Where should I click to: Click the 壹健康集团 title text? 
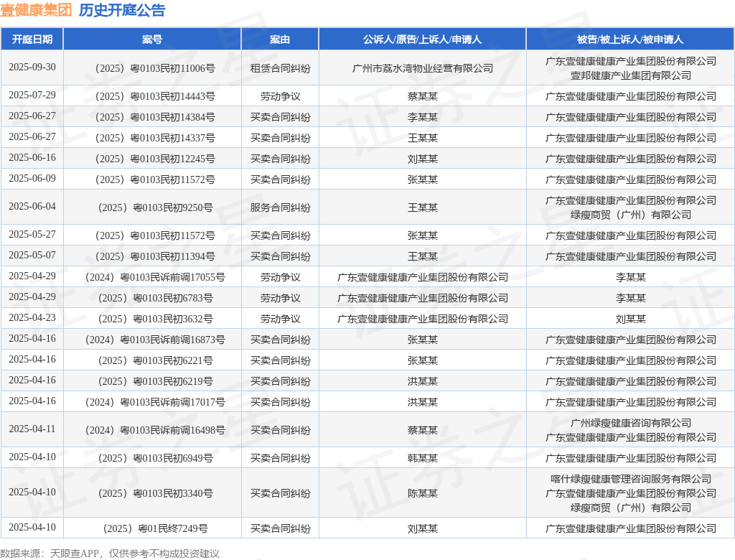click(x=36, y=10)
